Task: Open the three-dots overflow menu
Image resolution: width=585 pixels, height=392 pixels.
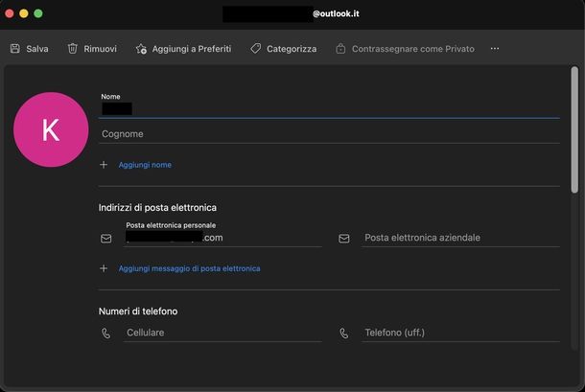Action: pyautogui.click(x=495, y=49)
